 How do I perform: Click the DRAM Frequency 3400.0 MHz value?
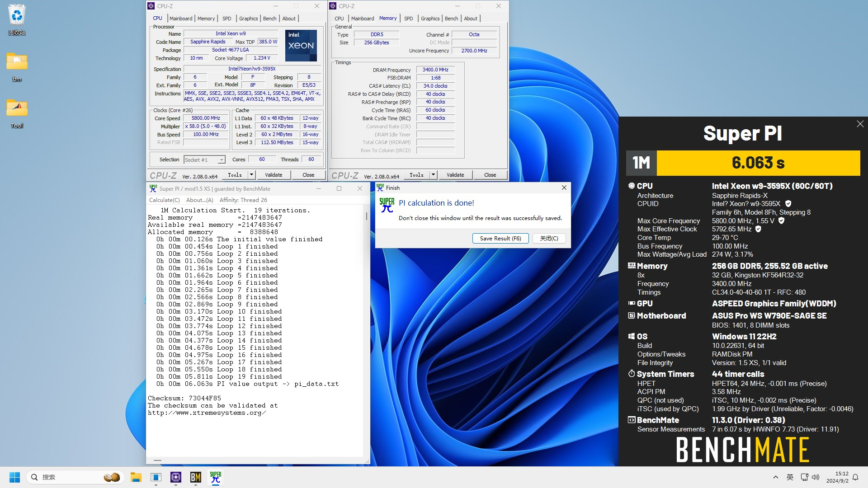coord(435,70)
